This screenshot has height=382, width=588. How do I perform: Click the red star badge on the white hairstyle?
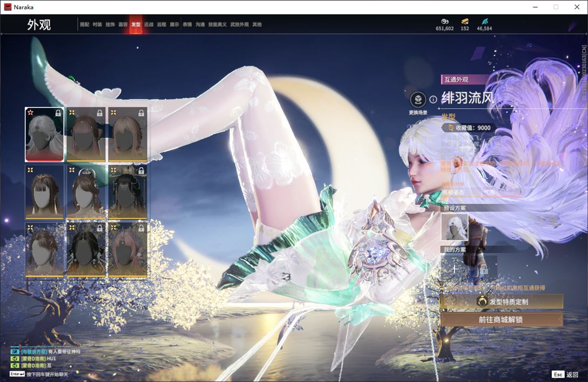[x=30, y=112]
